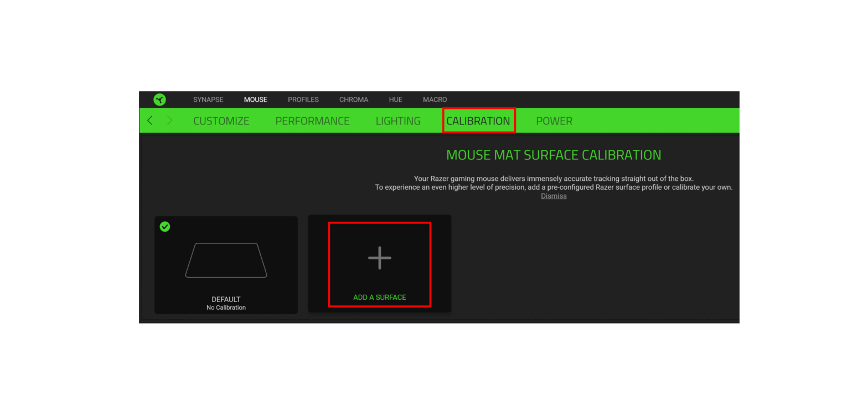Select the CALIBRATION subtab
This screenshot has width=868, height=417.
click(x=478, y=121)
